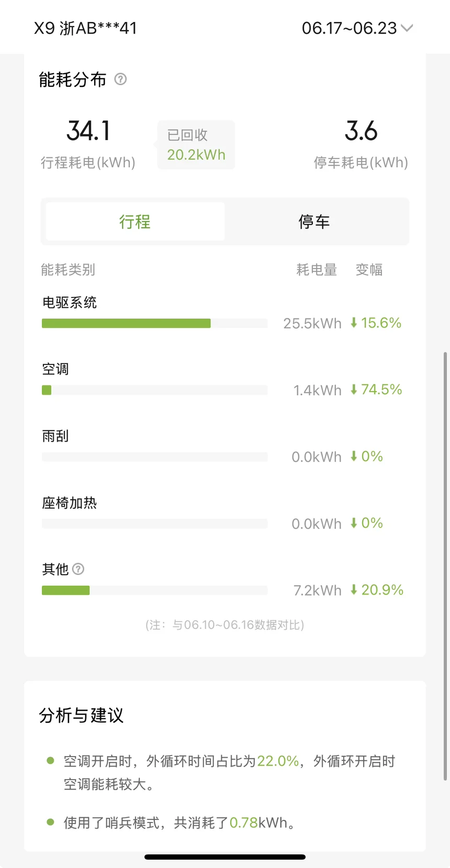This screenshot has height=868, width=450.
Task: Select vehicle X9 浙AB***41 in header
Action: pos(85,28)
